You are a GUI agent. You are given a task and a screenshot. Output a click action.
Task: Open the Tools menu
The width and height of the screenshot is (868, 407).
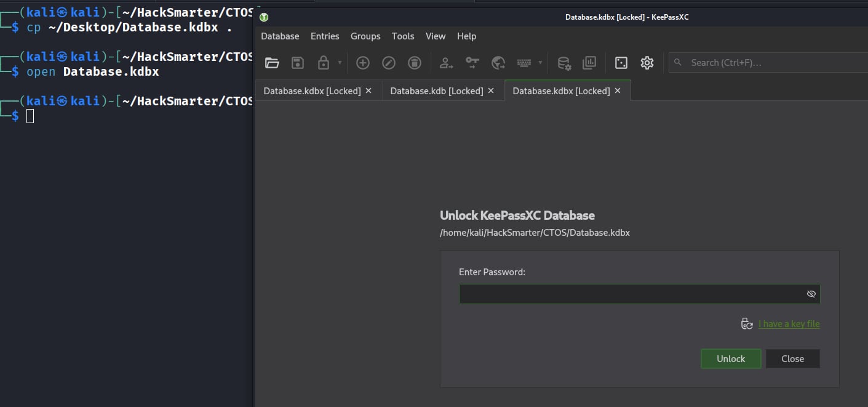click(x=403, y=36)
